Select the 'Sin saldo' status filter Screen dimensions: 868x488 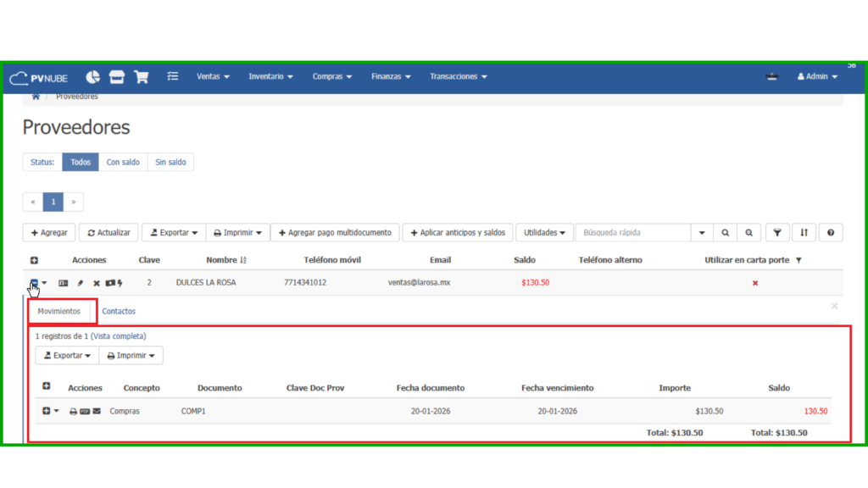point(170,162)
